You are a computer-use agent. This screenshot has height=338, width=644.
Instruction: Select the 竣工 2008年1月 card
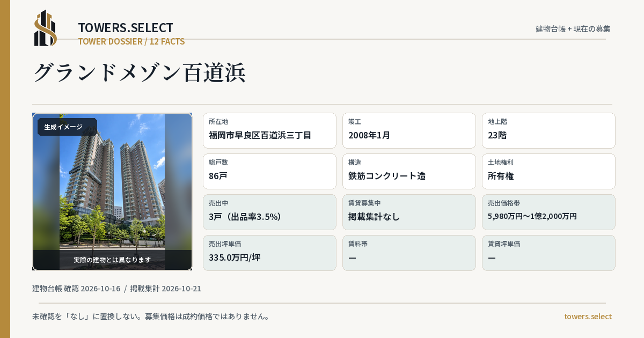[x=409, y=130]
